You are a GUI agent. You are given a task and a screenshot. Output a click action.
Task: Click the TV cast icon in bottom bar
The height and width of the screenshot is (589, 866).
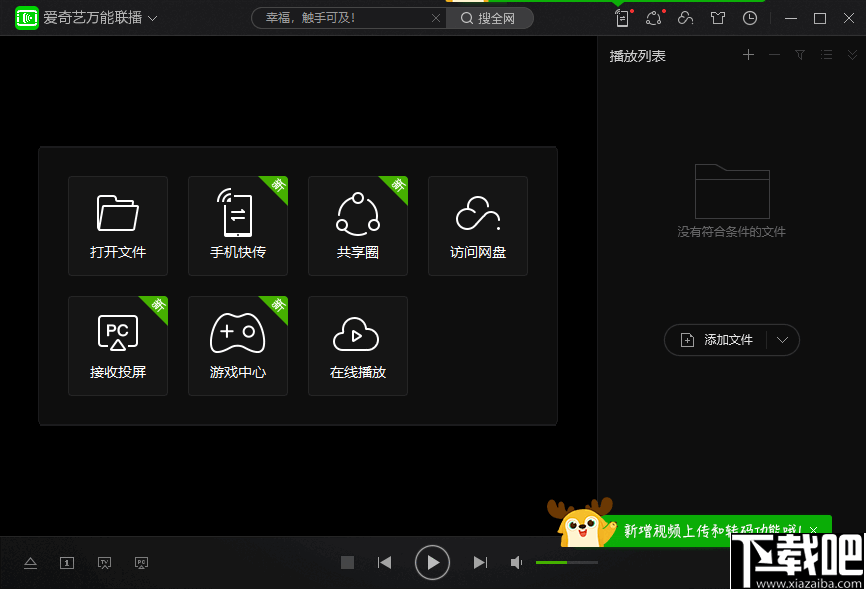coord(104,563)
